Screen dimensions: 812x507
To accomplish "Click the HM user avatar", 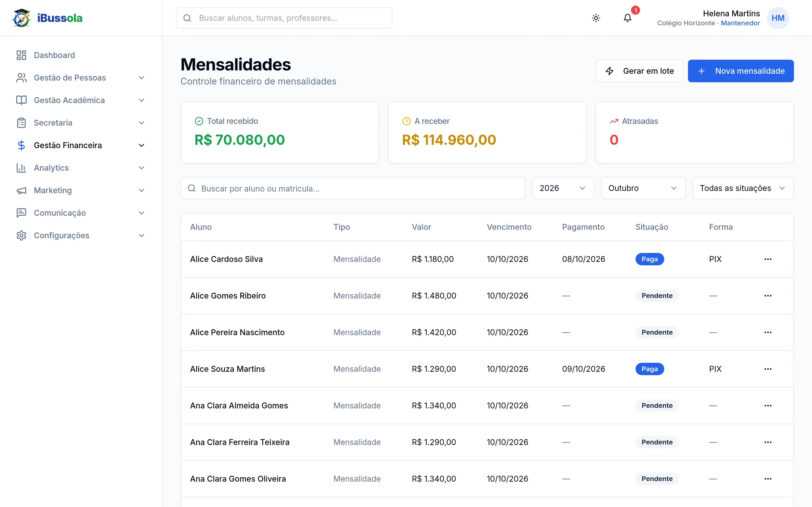I will coord(778,18).
